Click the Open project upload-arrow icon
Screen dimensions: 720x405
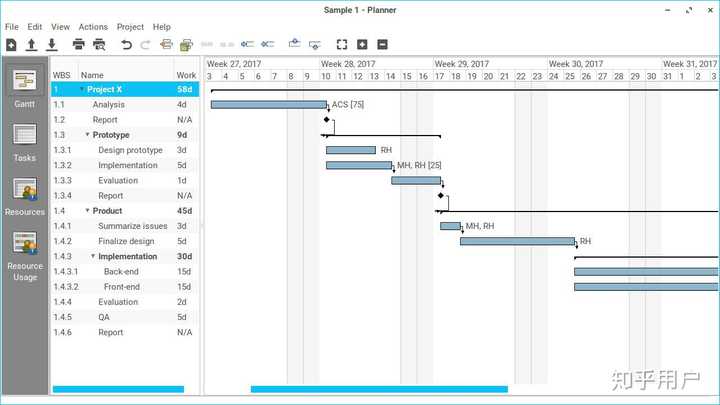click(x=31, y=45)
